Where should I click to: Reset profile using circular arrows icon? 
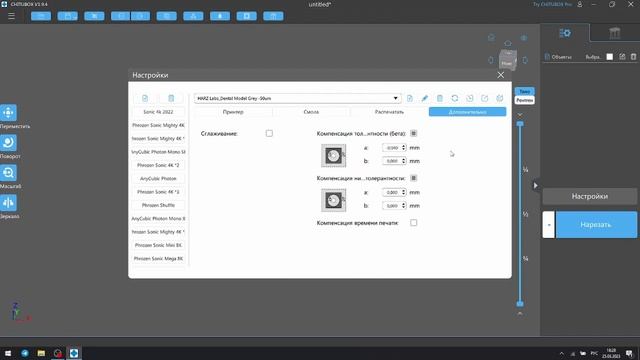tap(455, 98)
